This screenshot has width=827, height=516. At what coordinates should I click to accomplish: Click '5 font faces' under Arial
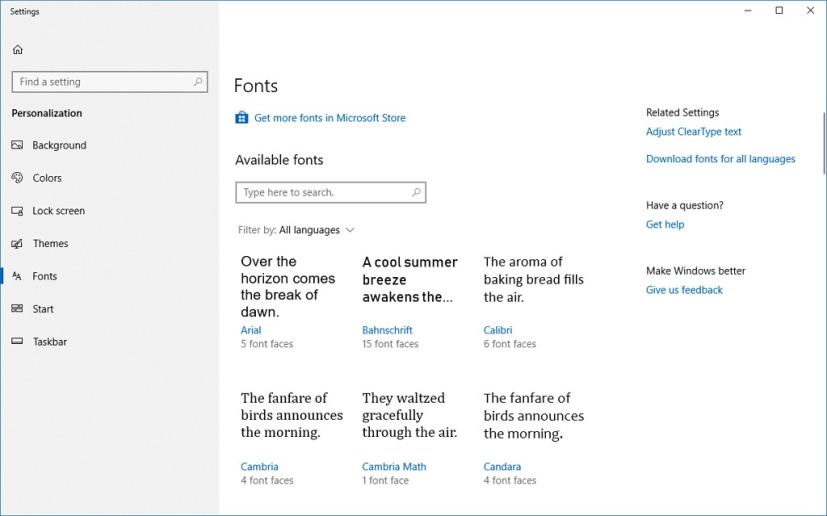coord(267,344)
